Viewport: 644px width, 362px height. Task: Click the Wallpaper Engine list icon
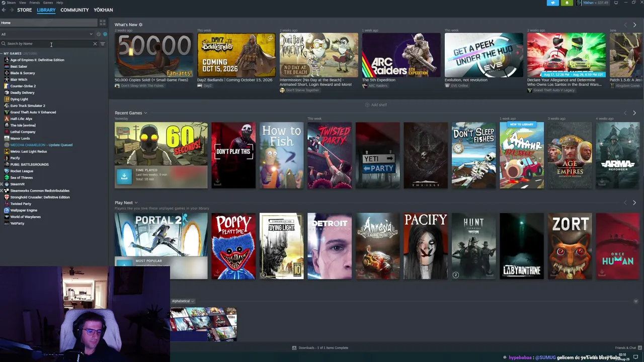click(7, 210)
